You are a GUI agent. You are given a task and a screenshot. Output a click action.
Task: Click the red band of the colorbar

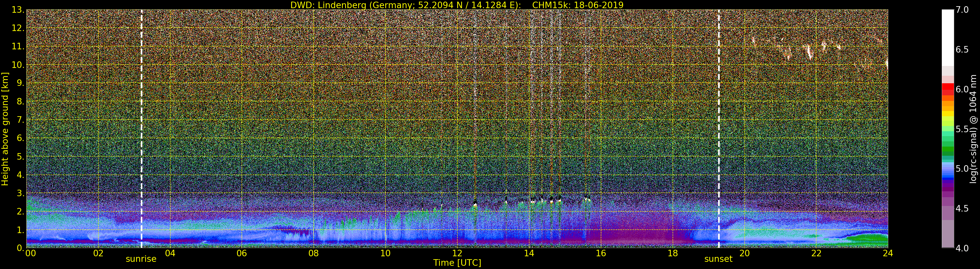point(948,87)
